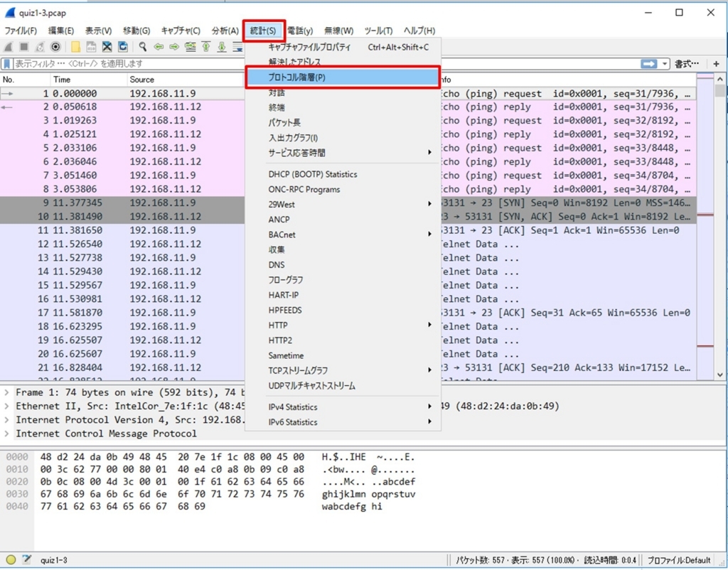Select 終端 in statistics menu
Viewport: 728px width, 570px height.
pyautogui.click(x=343, y=108)
